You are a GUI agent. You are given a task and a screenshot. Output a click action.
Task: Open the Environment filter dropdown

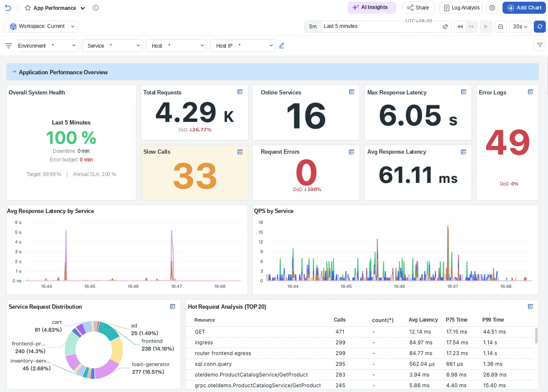[48, 46]
